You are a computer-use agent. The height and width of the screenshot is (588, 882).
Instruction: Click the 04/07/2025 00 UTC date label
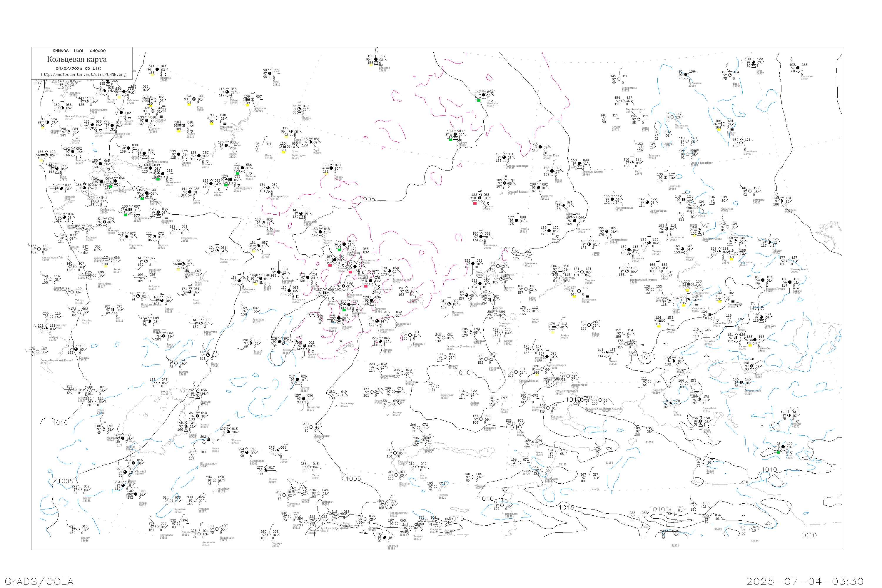(78, 69)
